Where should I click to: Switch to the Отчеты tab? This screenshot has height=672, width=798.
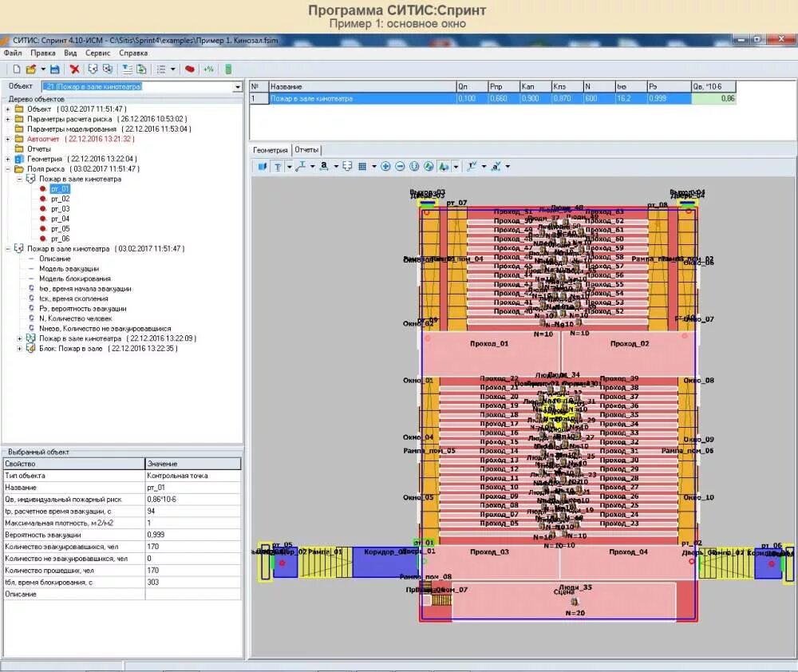pyautogui.click(x=306, y=150)
